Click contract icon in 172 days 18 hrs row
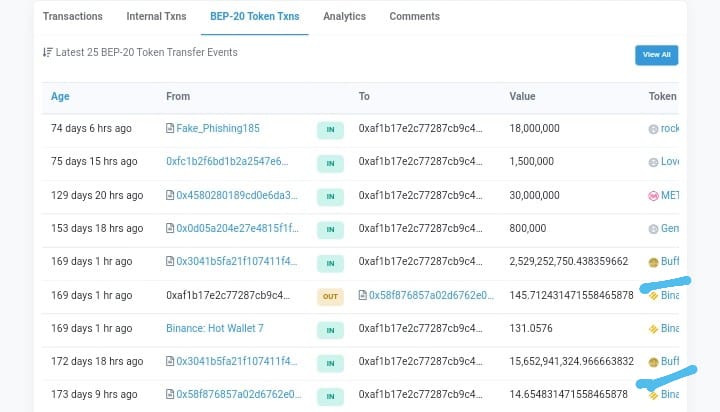The image size is (720, 412). (x=170, y=361)
